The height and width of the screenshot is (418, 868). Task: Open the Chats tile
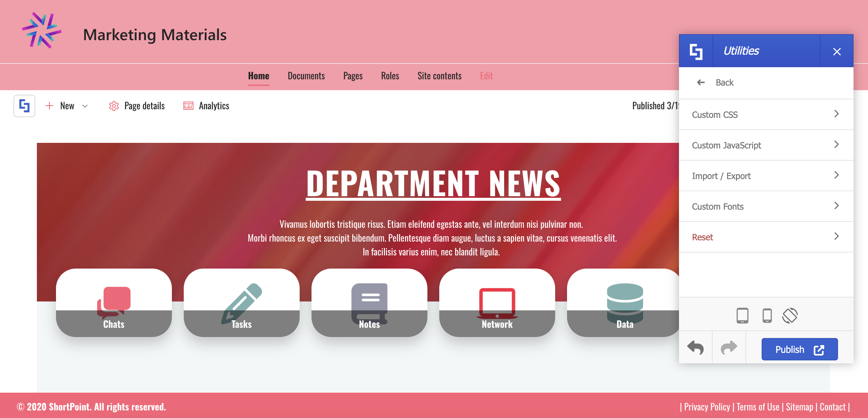[x=114, y=302]
